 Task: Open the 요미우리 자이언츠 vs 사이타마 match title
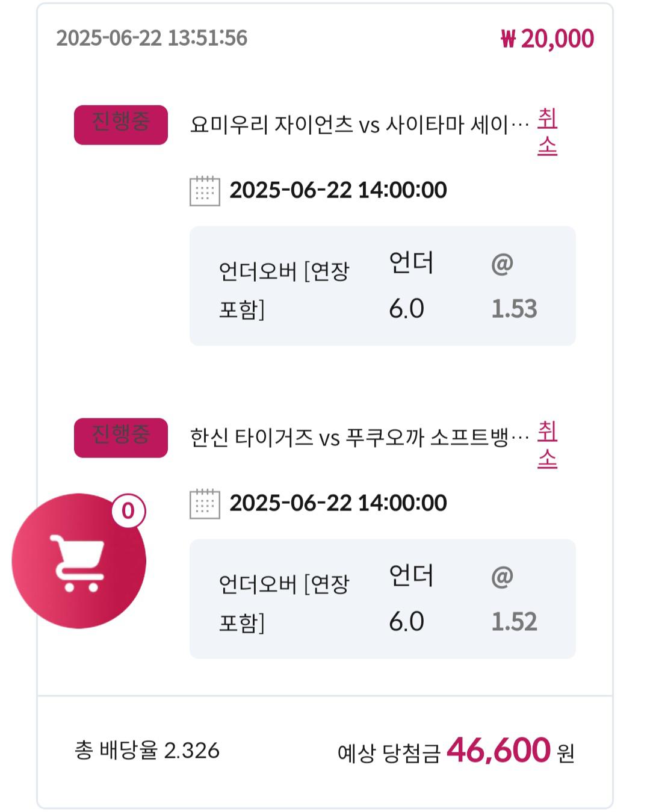click(359, 125)
